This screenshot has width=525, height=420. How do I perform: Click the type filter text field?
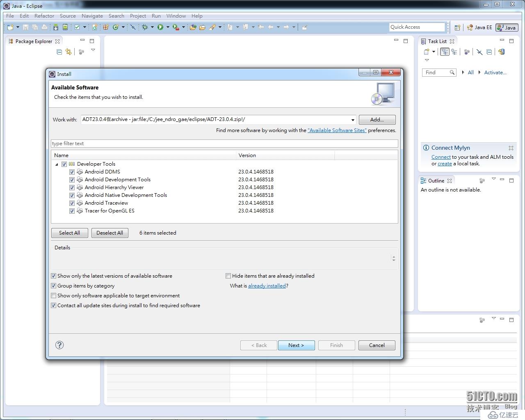point(224,144)
